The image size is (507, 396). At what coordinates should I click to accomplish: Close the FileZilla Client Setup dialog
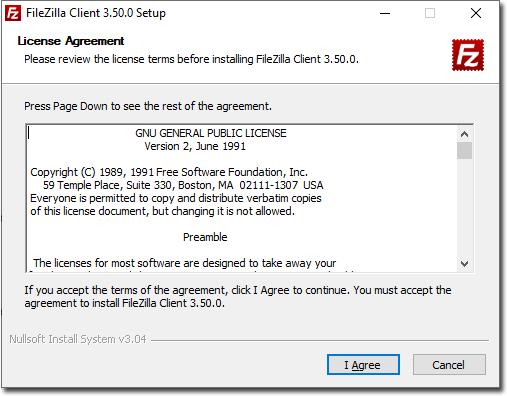tap(476, 13)
